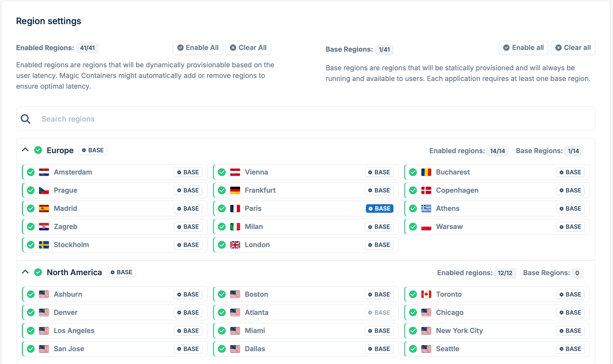Click the UK flag icon beside London
The width and height of the screenshot is (613, 364).
[235, 245]
